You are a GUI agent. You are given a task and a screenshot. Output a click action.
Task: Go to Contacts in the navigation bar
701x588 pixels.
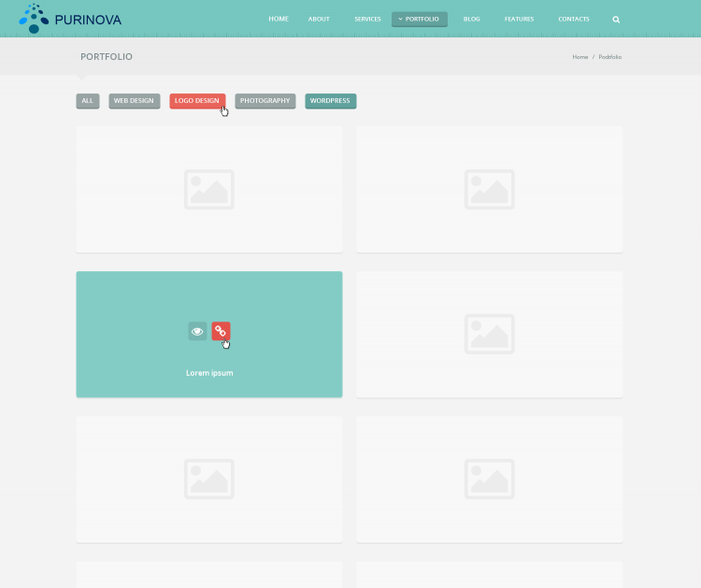click(574, 19)
